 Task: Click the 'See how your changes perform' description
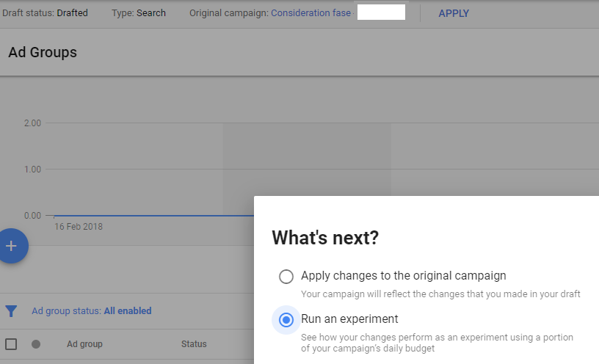pos(437,343)
